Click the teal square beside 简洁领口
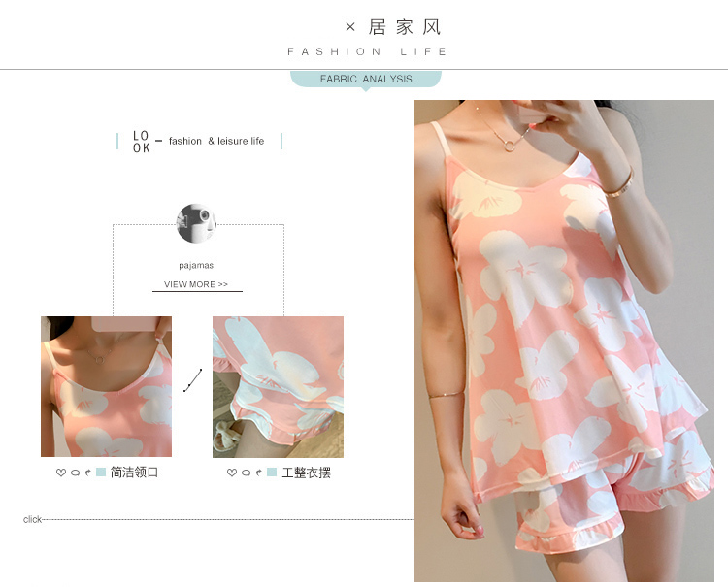728x587 pixels. (x=101, y=473)
